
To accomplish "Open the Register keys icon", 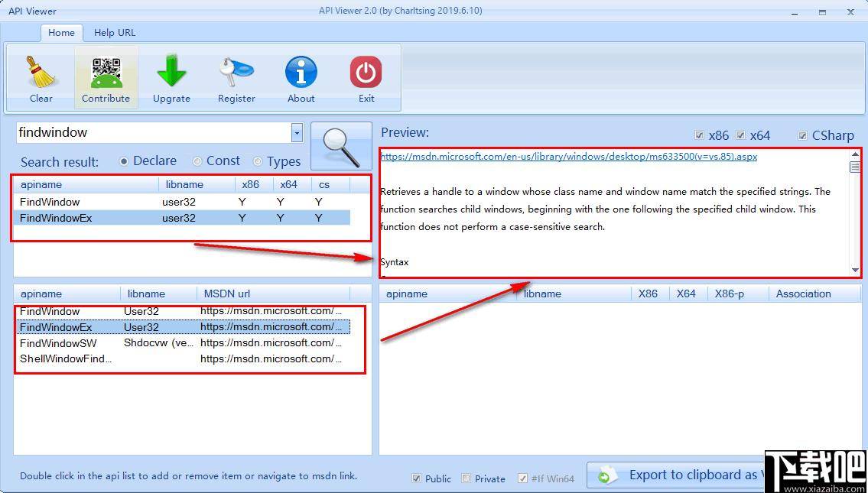I will [236, 71].
